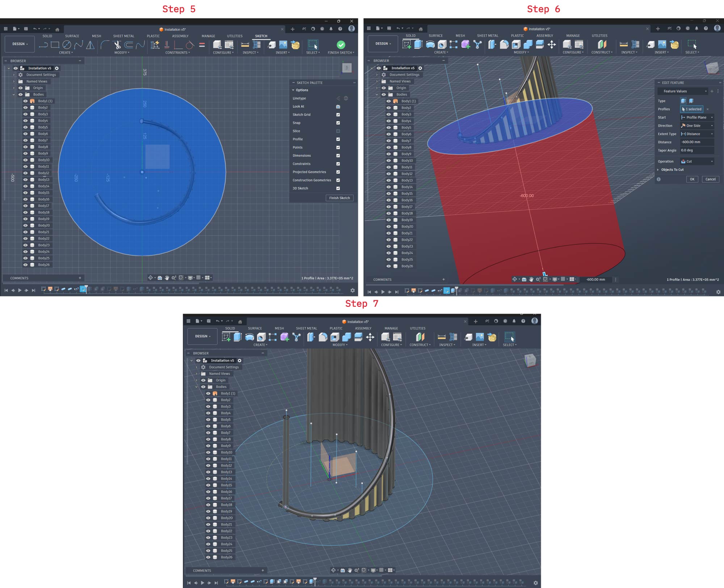724x588 pixels.
Task: Open the CONSTRAINTS menu
Action: pos(177,53)
